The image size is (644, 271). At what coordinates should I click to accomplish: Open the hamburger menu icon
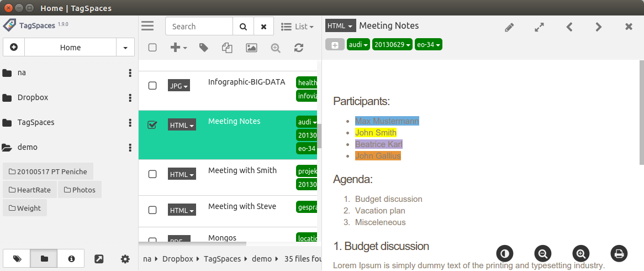pos(147,26)
